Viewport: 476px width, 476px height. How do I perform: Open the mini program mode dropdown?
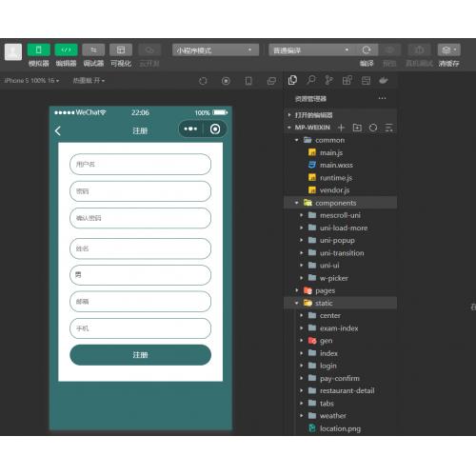(215, 50)
